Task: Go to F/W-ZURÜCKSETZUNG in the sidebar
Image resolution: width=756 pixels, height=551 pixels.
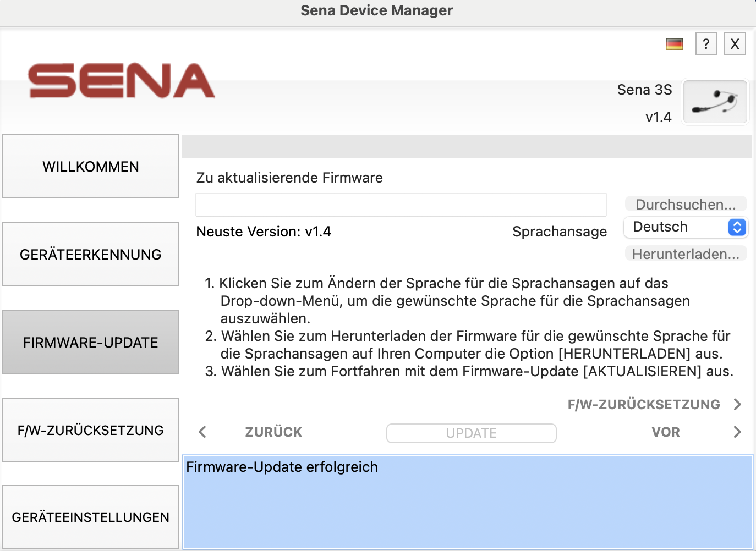Action: [x=91, y=430]
